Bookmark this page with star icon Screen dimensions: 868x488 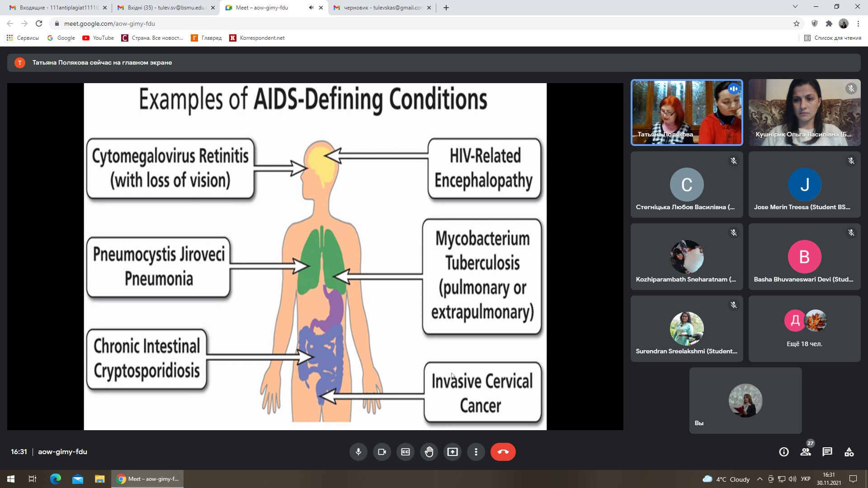click(x=797, y=23)
